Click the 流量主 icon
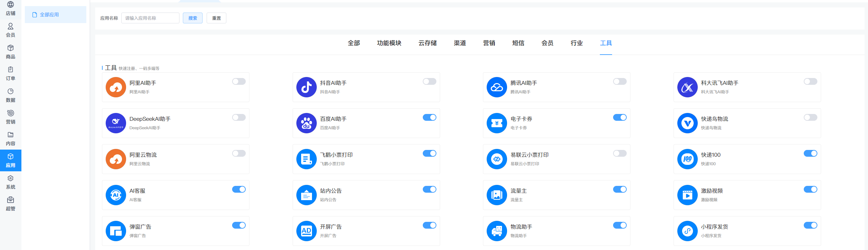 (x=497, y=195)
